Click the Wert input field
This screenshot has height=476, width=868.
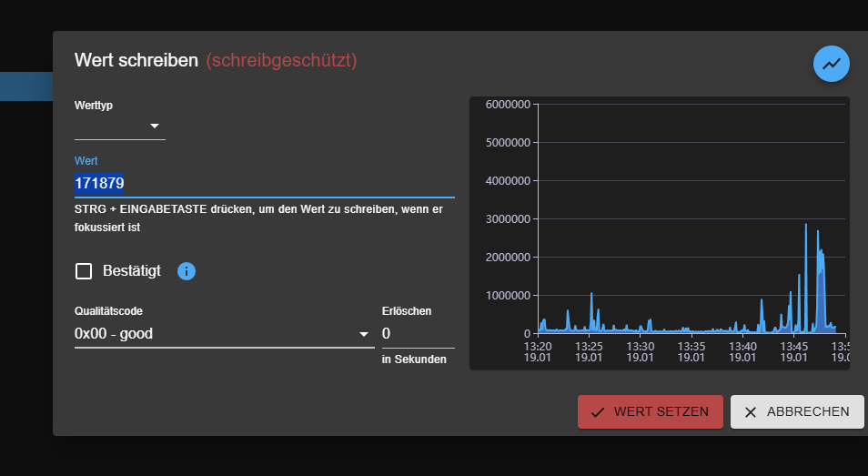pos(265,183)
